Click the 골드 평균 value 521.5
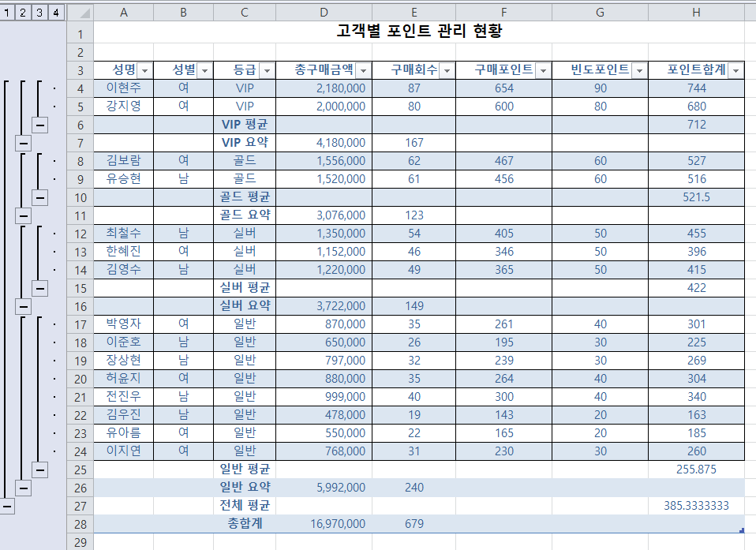The height and width of the screenshot is (550, 756). pos(696,197)
